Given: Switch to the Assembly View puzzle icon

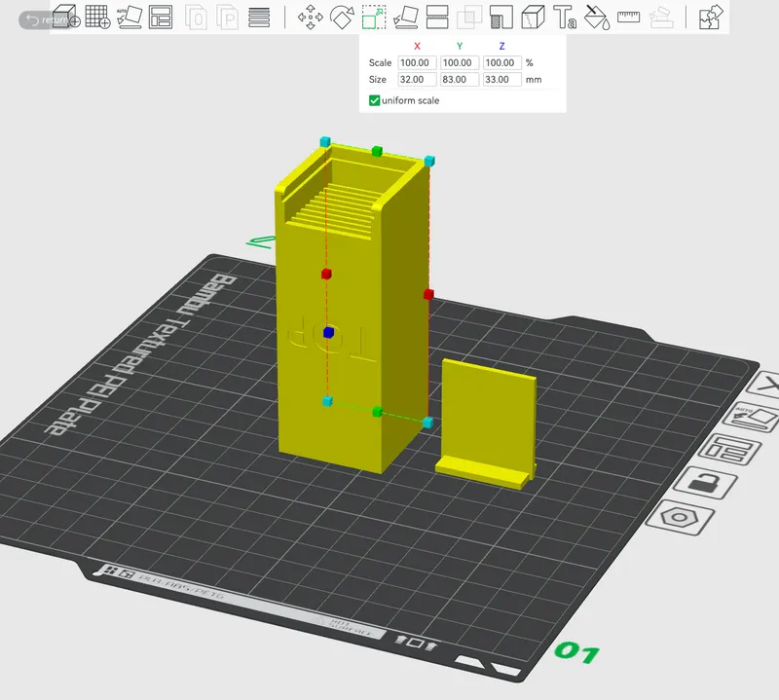Looking at the screenshot, I should point(711,18).
